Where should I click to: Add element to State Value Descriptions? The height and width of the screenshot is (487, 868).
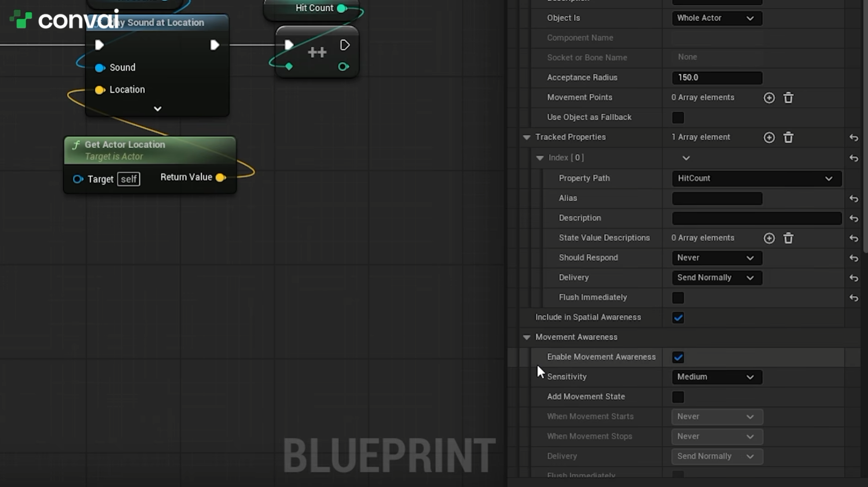(x=769, y=238)
